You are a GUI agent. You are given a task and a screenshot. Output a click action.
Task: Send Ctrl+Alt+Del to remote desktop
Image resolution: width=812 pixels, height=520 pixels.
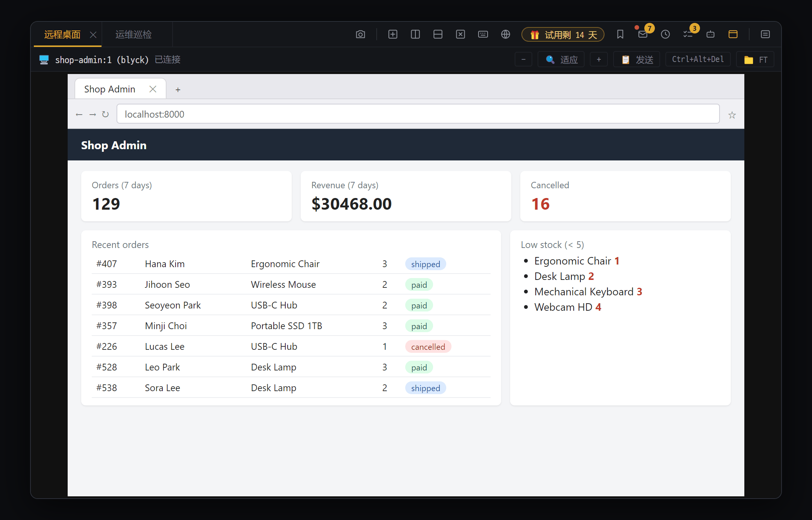click(698, 59)
